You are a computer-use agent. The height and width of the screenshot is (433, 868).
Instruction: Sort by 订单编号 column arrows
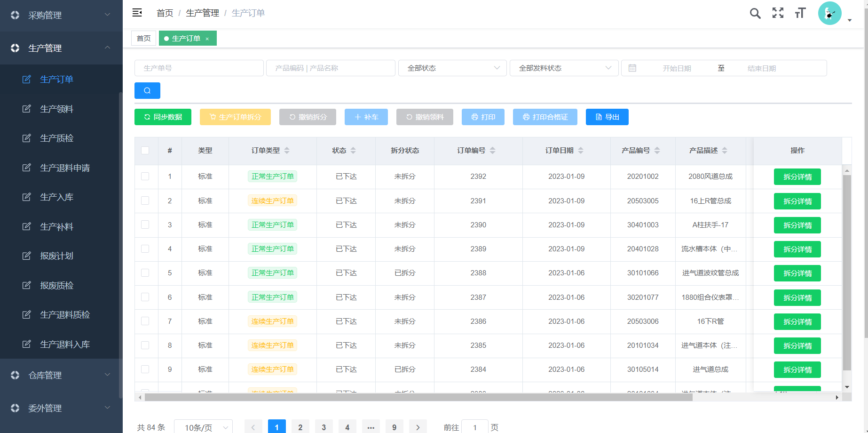pos(492,151)
